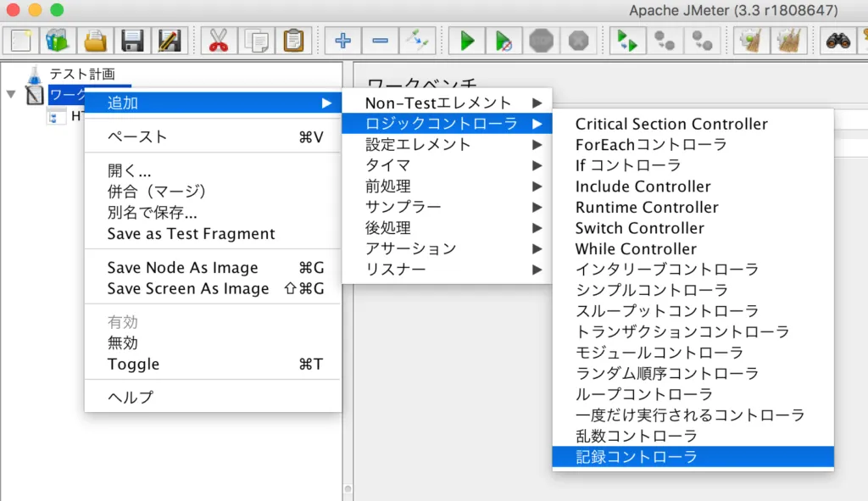The width and height of the screenshot is (868, 501).
Task: Click the grey Shutdown icon
Action: [578, 41]
